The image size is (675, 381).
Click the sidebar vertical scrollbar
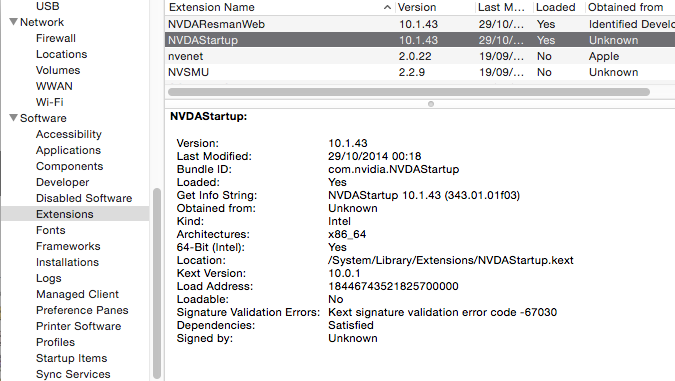pyautogui.click(x=157, y=284)
